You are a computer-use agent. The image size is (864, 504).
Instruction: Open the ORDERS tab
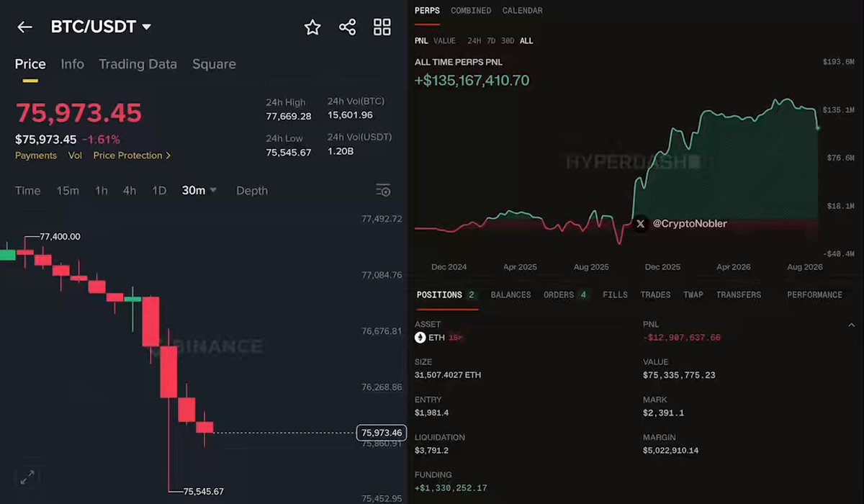click(x=566, y=295)
